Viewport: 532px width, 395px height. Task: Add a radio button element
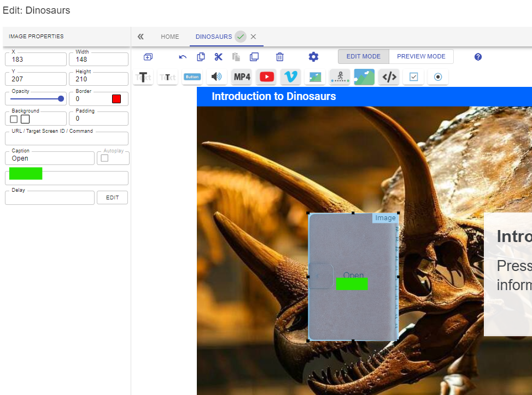click(x=438, y=77)
